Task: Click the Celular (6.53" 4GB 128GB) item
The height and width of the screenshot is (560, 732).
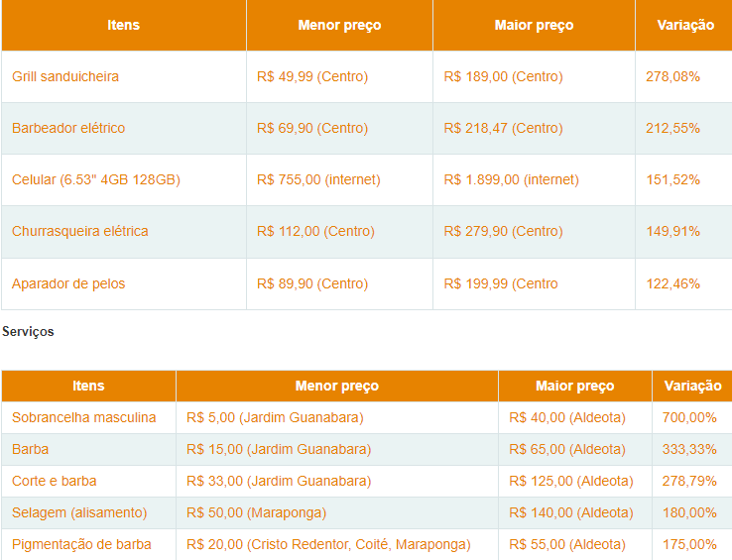Action: coord(95,179)
